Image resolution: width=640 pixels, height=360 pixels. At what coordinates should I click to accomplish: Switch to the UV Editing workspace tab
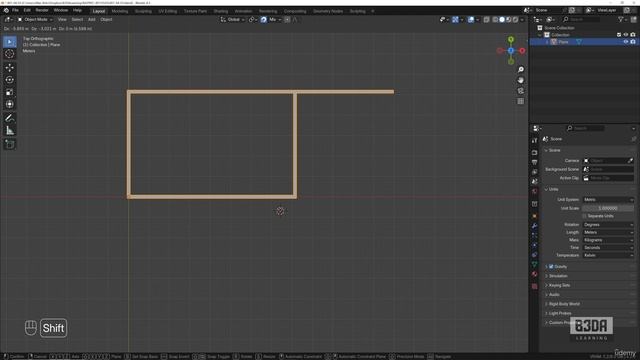point(168,11)
